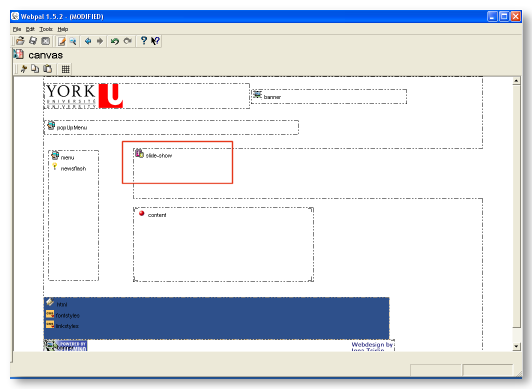Click the green undo arrow icon

pos(115,41)
